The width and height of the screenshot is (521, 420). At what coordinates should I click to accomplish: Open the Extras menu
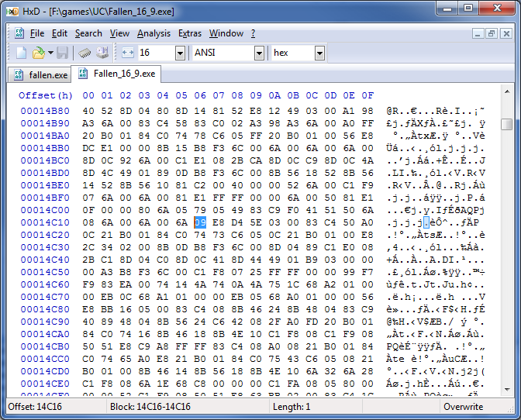click(x=190, y=33)
